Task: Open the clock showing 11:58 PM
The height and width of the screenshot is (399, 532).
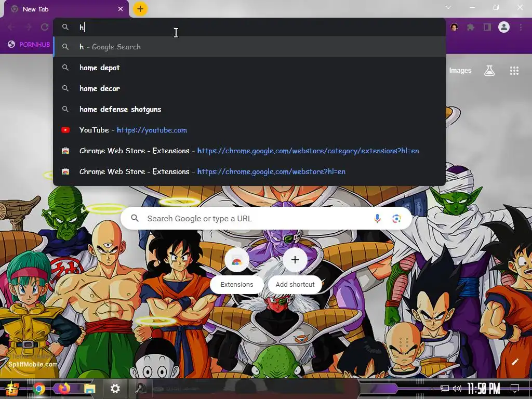Action: tap(484, 389)
